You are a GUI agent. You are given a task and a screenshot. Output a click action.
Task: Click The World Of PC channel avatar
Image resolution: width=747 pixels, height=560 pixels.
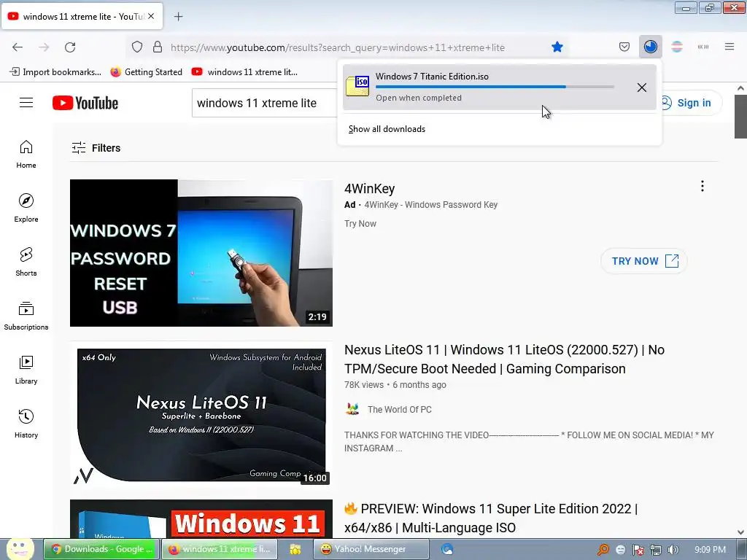[x=352, y=409]
